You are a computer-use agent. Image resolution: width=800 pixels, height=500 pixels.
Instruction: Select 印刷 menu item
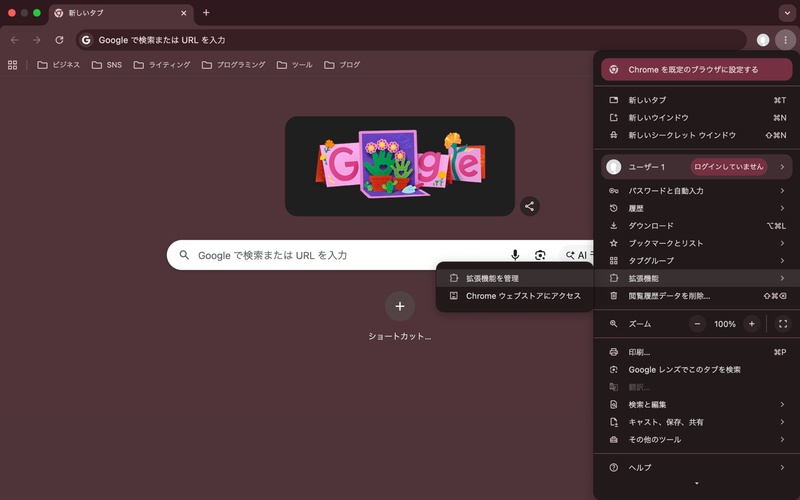(x=696, y=352)
